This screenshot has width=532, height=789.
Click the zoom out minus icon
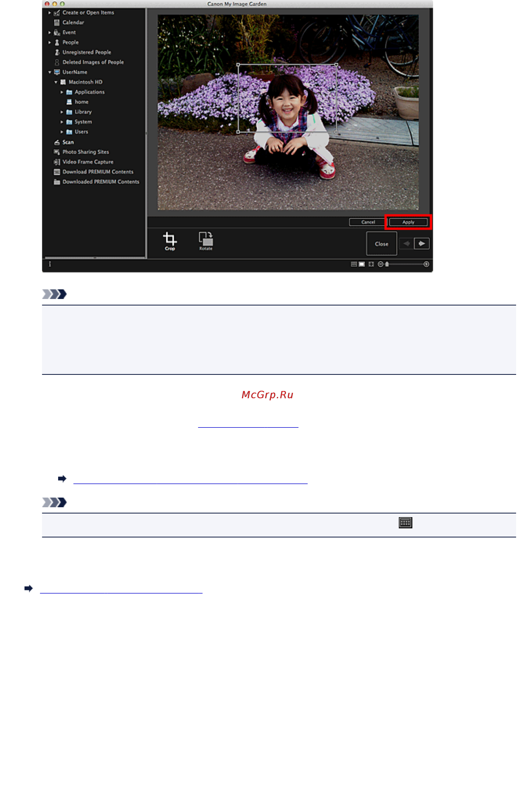tap(380, 264)
